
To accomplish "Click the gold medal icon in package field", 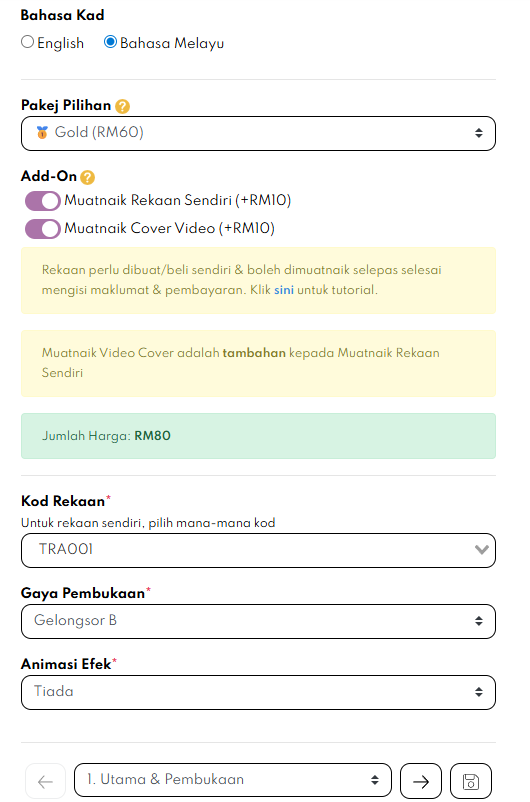I will [x=42, y=132].
